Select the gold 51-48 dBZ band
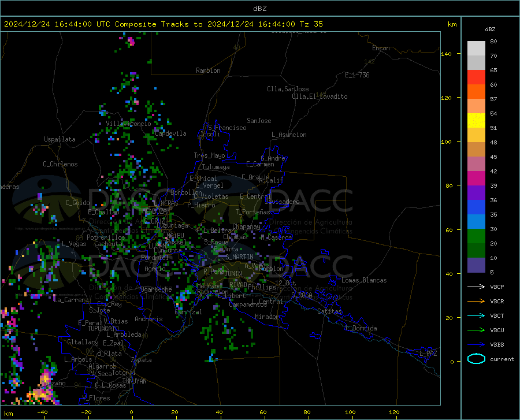 click(x=476, y=135)
